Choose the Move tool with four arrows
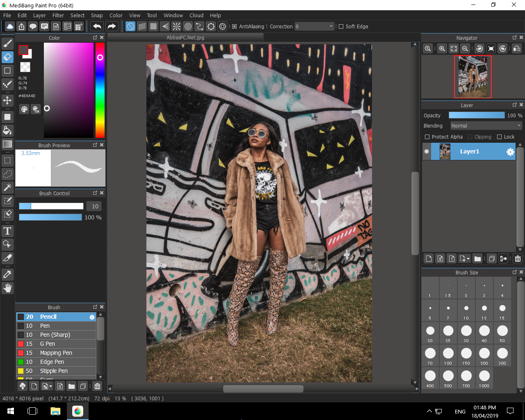The height and width of the screenshot is (420, 525). click(x=7, y=100)
